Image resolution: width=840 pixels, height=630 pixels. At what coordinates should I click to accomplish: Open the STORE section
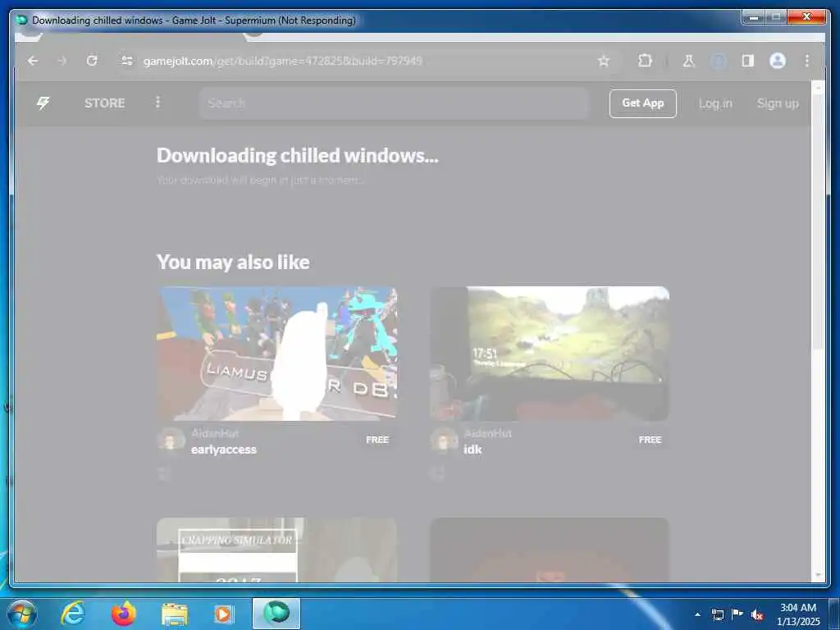(104, 103)
